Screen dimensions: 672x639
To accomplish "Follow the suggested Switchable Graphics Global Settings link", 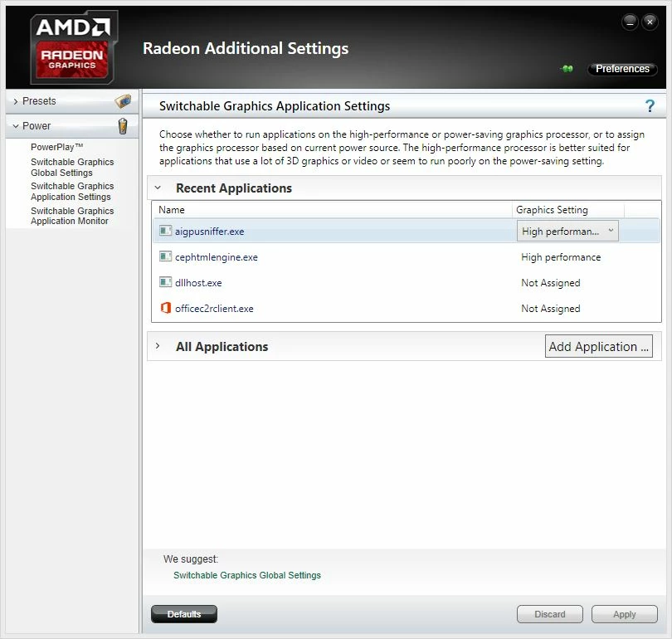I will (247, 575).
